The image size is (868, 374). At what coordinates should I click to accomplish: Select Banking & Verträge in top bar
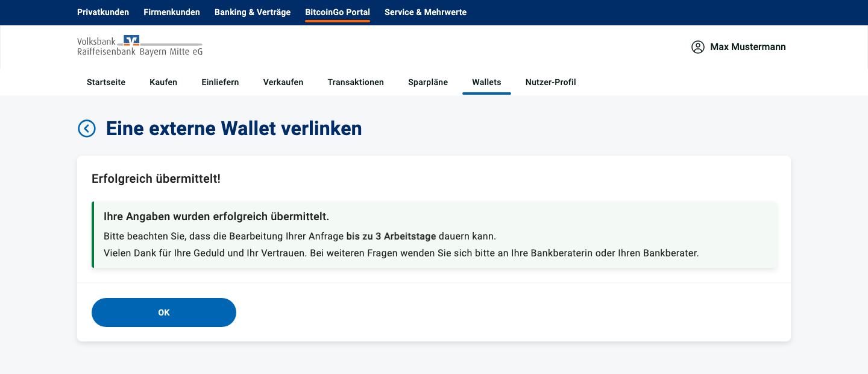coord(253,12)
